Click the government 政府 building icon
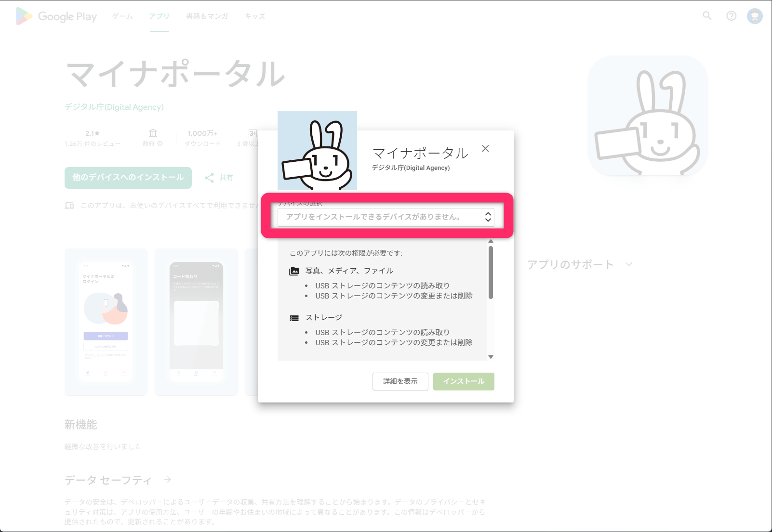This screenshot has width=772, height=532. [x=153, y=133]
